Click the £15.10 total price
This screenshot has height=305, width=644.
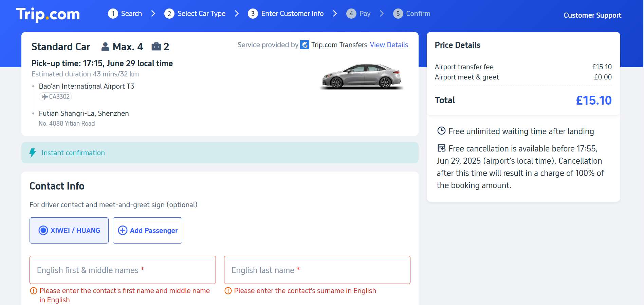594,100
